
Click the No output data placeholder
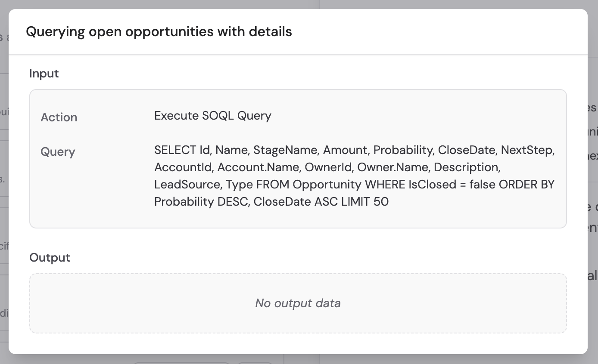297,303
